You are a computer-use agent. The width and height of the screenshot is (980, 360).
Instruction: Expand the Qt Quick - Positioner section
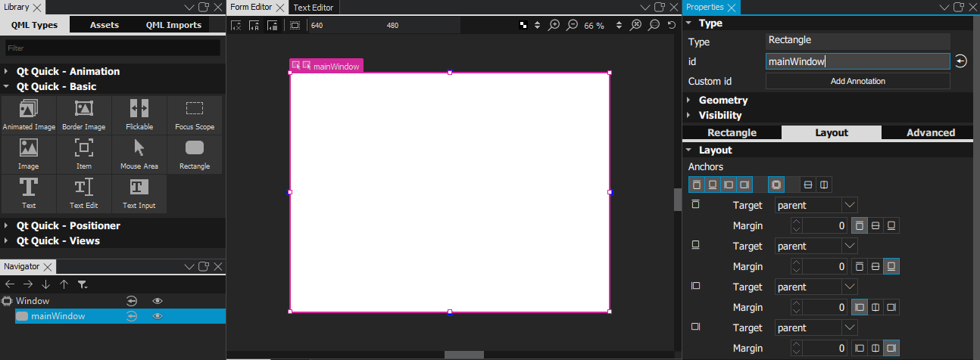tap(113, 225)
